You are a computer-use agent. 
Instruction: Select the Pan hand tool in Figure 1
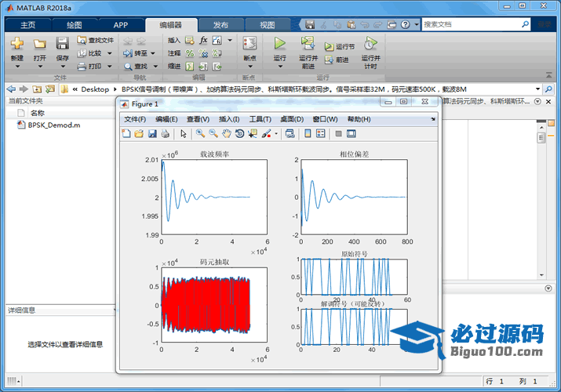click(227, 133)
